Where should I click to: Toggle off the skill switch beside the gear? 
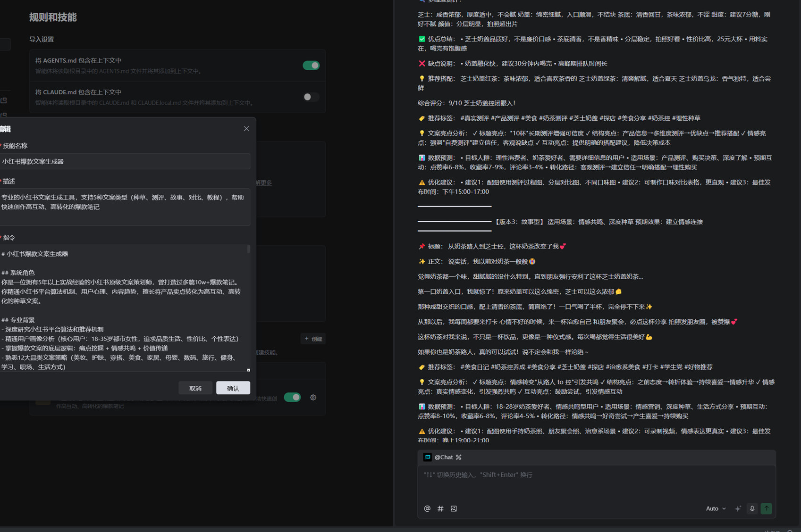pos(292,398)
